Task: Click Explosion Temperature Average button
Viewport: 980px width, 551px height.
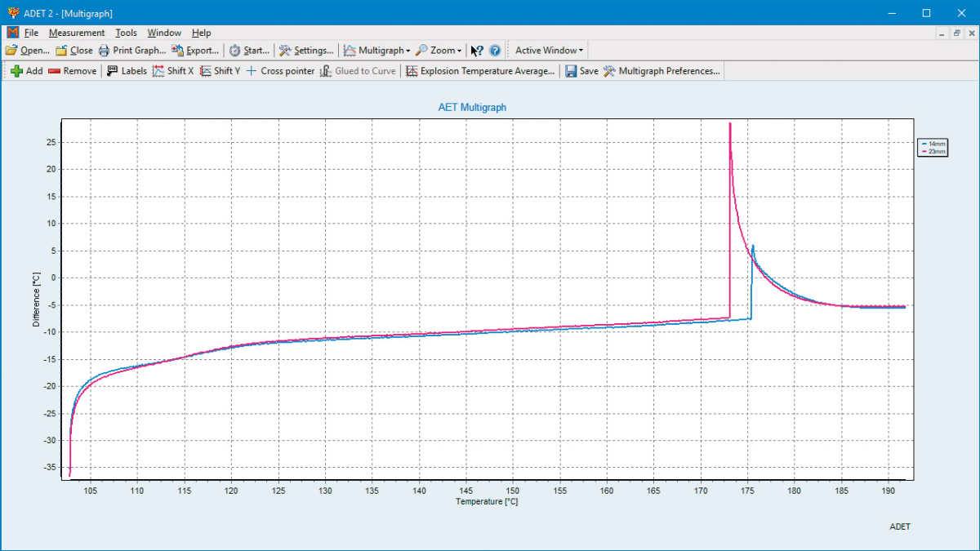Action: (x=481, y=71)
